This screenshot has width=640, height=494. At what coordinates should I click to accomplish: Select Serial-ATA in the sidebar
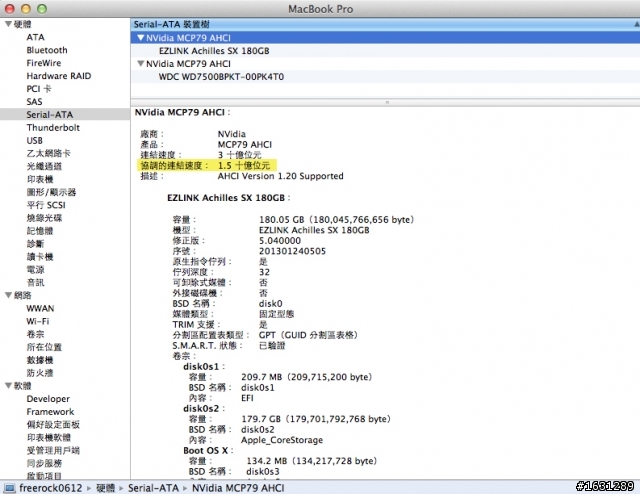tap(50, 115)
